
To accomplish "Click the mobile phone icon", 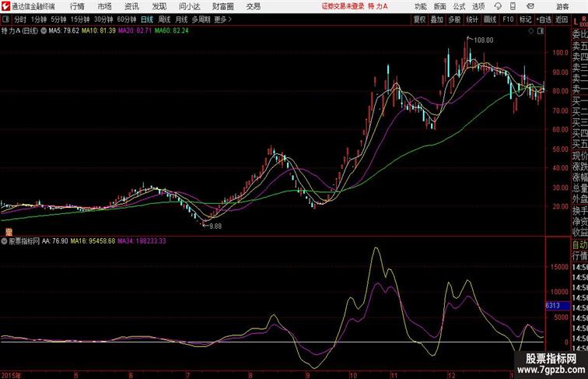I will tap(513, 6).
